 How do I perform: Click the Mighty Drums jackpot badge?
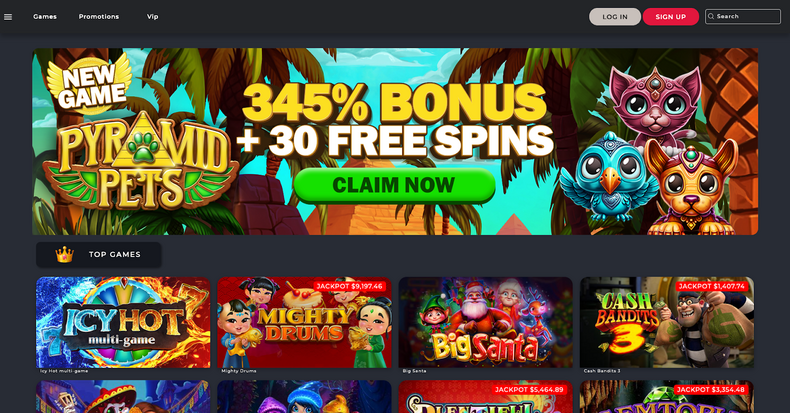(350, 286)
